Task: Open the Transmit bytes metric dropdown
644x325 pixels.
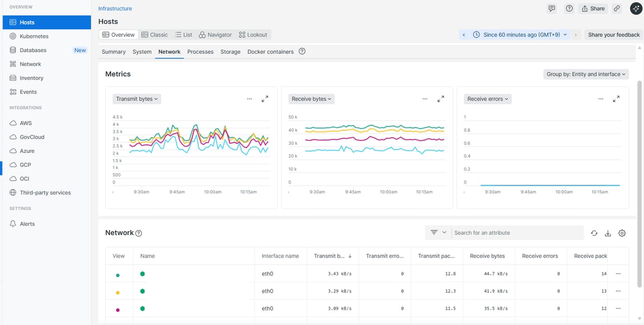Action: (x=137, y=99)
